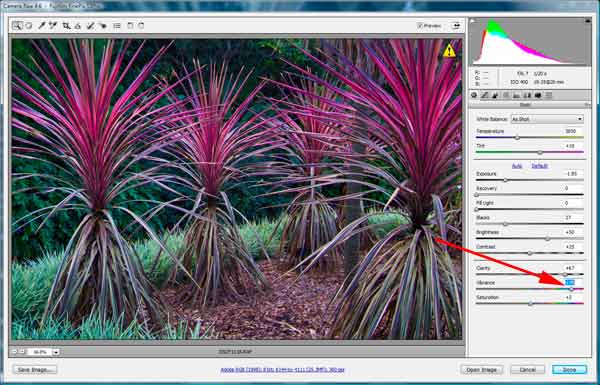Image resolution: width=600 pixels, height=385 pixels.
Task: Choose the Red Eye Removal tool
Action: tap(103, 26)
